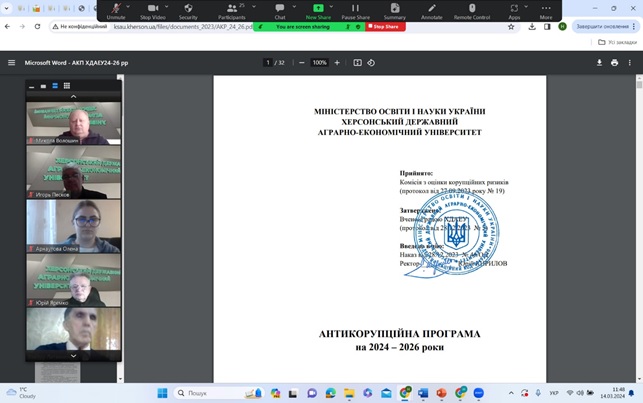This screenshot has width=643, height=403.
Task: Switch video panel to strip view
Action: (x=55, y=86)
